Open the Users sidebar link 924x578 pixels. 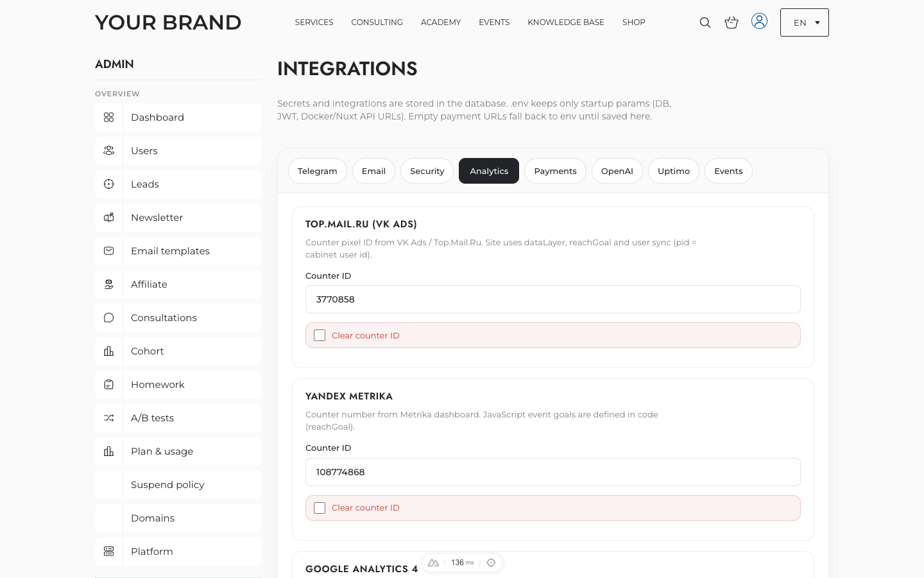pos(178,151)
